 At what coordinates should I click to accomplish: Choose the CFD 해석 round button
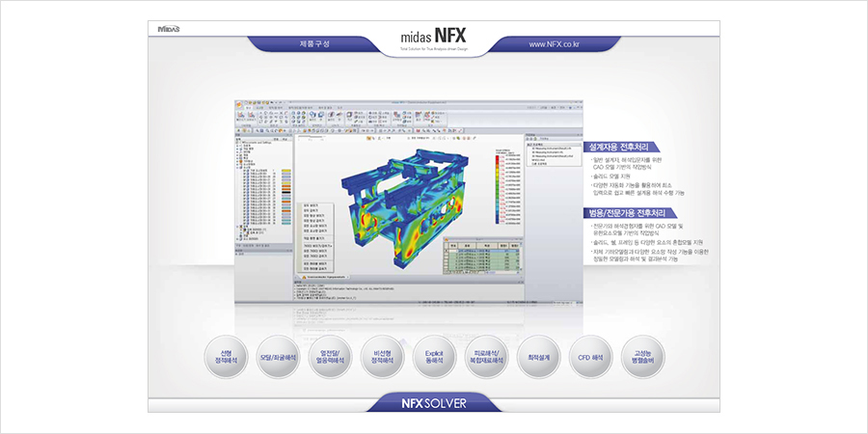click(x=590, y=357)
